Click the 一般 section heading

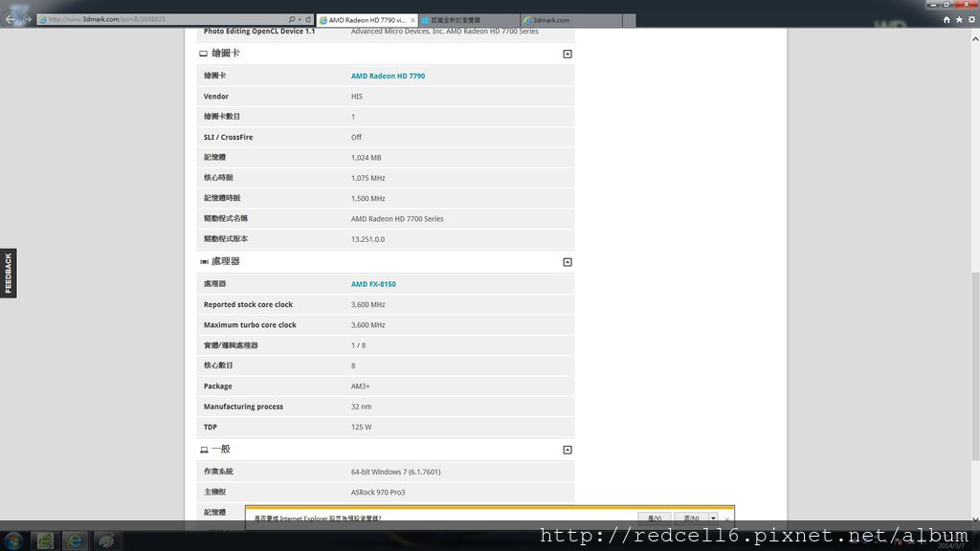(221, 450)
